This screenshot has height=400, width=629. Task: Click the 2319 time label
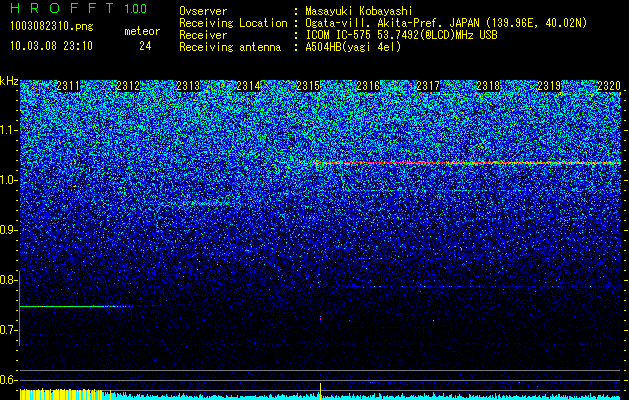[x=549, y=86]
